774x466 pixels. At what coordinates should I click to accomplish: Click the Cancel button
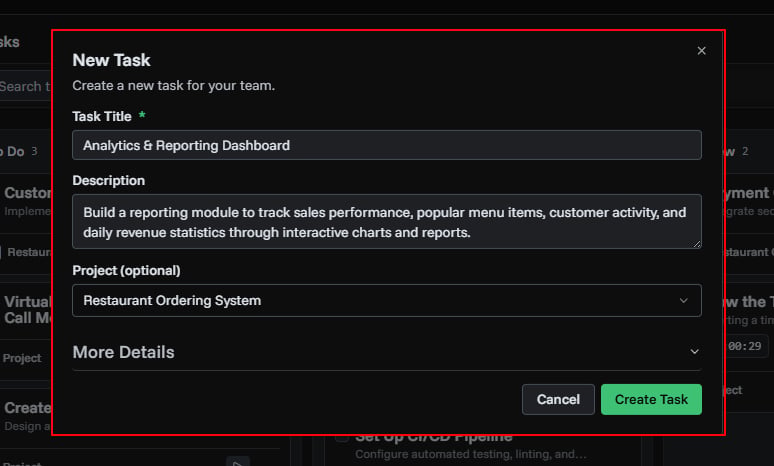[x=558, y=399]
